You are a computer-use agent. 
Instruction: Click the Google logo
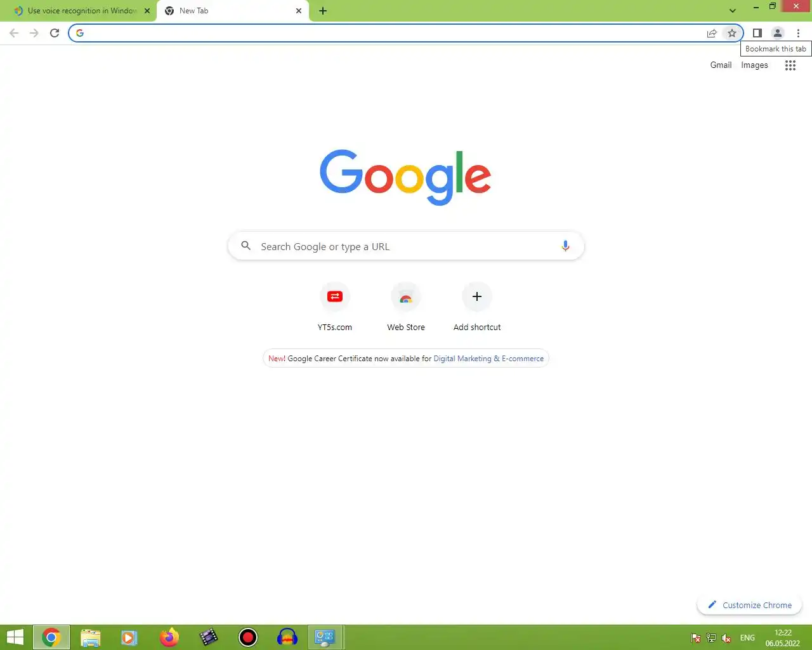405,177
